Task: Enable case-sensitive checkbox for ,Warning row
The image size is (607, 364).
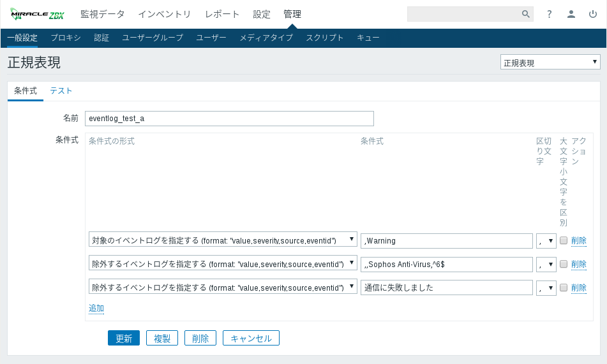Action: [x=564, y=241]
